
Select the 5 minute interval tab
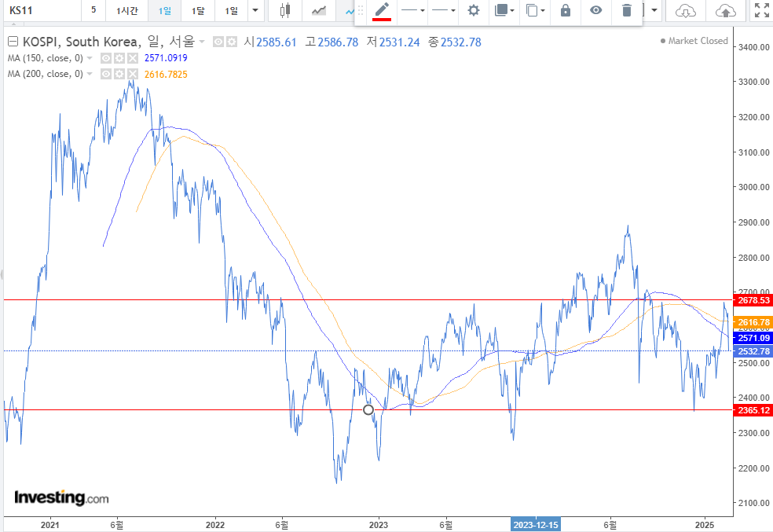pyautogui.click(x=93, y=10)
